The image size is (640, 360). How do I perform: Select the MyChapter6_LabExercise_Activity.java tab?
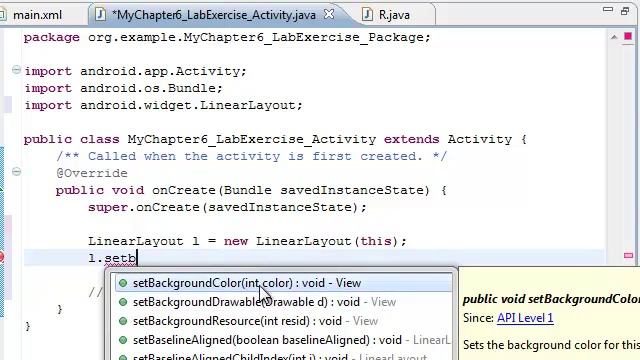pos(213,15)
